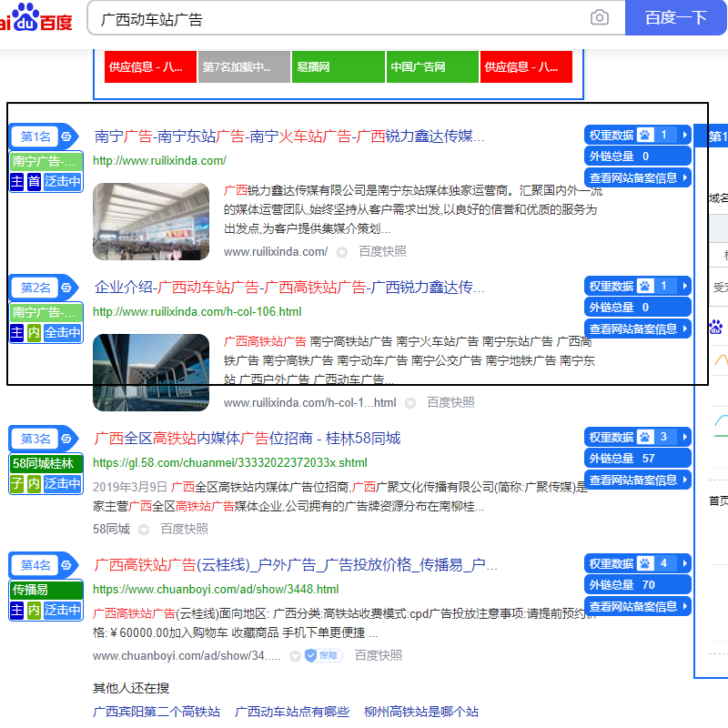Open URL http://www.ruilixinda.com/
Viewport: 728px width, 728px height.
click(x=159, y=161)
